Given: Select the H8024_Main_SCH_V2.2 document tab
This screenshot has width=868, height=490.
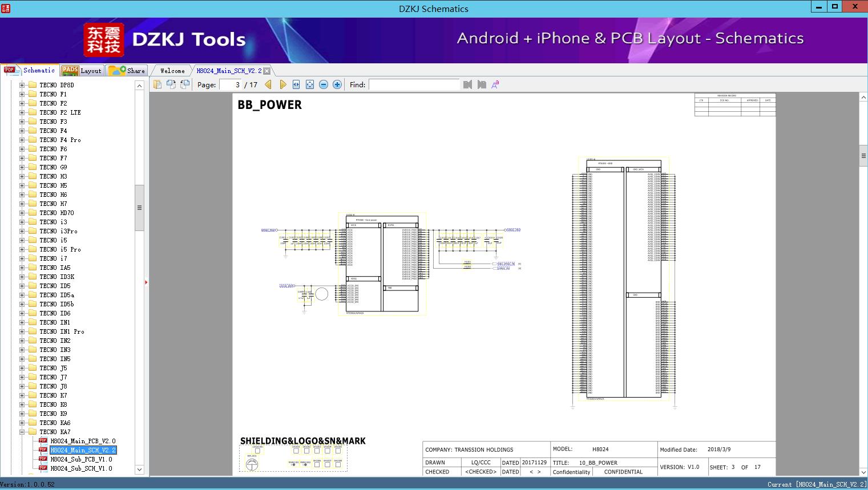Looking at the screenshot, I should click(229, 71).
